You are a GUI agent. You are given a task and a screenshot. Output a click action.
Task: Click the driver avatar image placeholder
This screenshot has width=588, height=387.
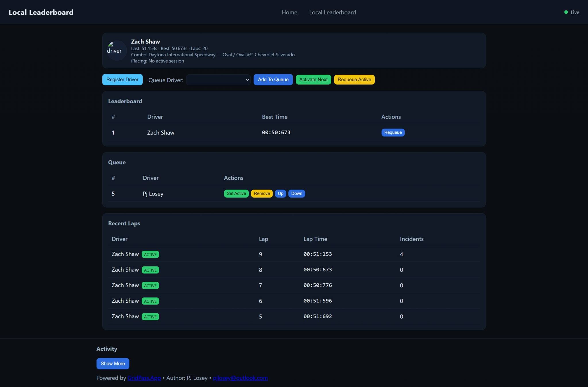[x=117, y=51]
